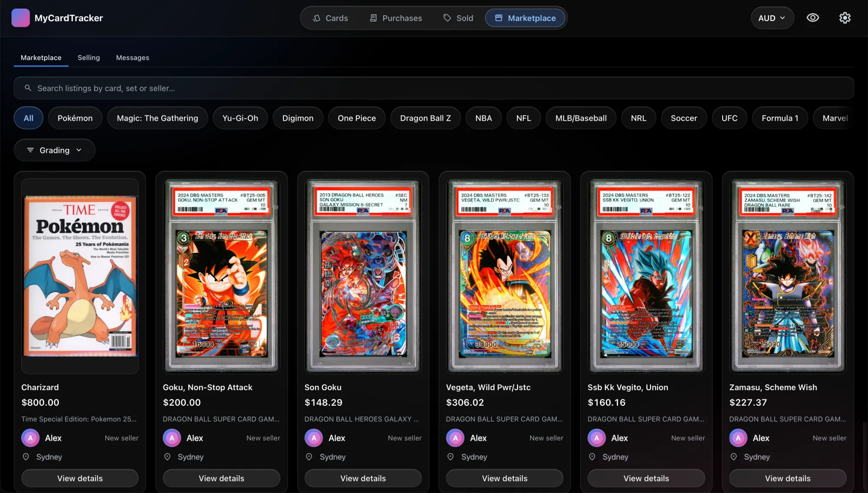Open the Charizard TIME magazine thumbnail

(x=80, y=276)
